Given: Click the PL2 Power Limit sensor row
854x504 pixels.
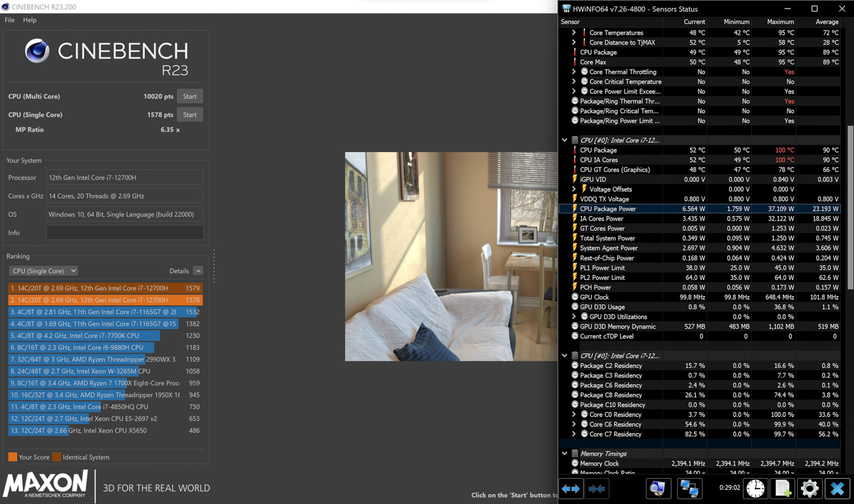Looking at the screenshot, I should click(699, 277).
